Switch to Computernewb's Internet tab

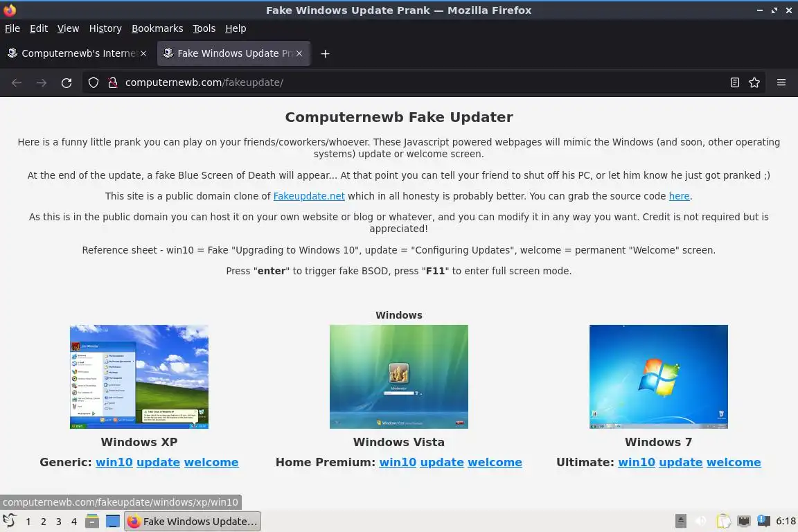(x=78, y=53)
